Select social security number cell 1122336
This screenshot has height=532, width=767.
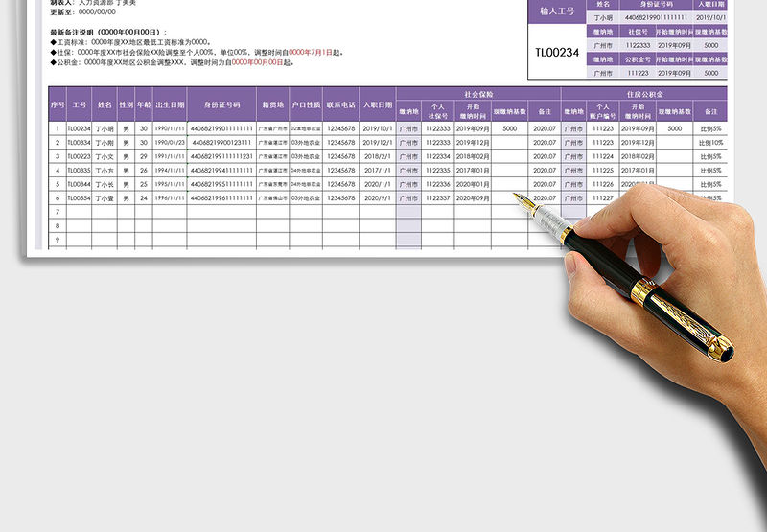click(x=438, y=184)
